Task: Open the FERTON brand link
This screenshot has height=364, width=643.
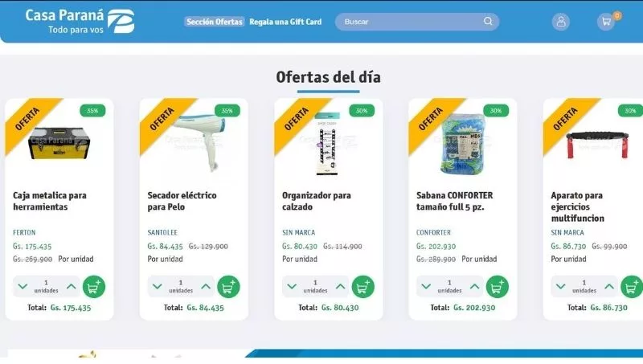Action: click(x=24, y=232)
